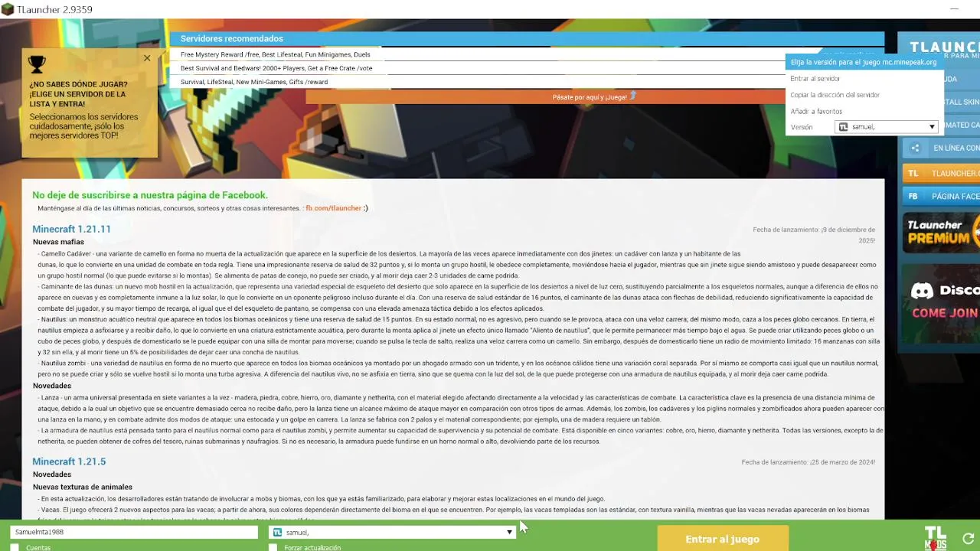Click the EN LÍNEA CON sidebar button
The image size is (980, 551).
(x=941, y=148)
